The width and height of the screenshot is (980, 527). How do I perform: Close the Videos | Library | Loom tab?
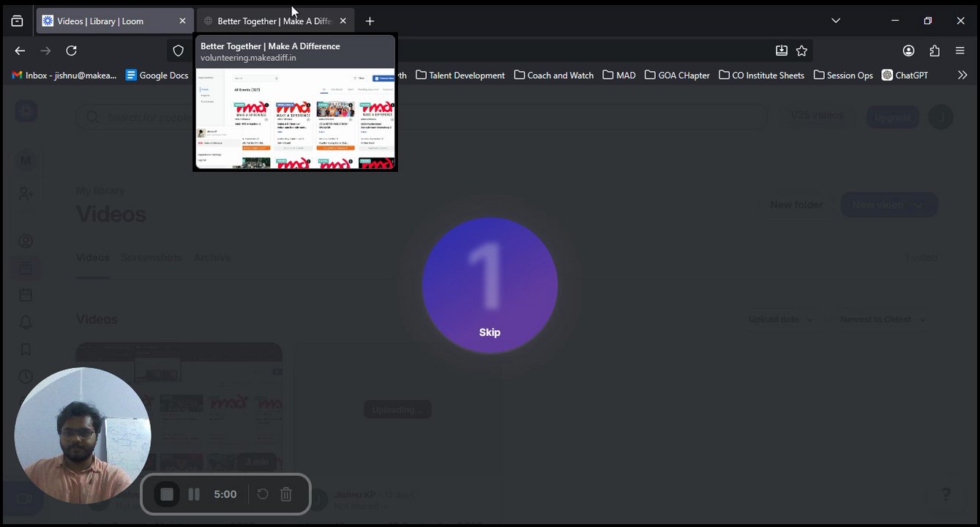tap(182, 21)
